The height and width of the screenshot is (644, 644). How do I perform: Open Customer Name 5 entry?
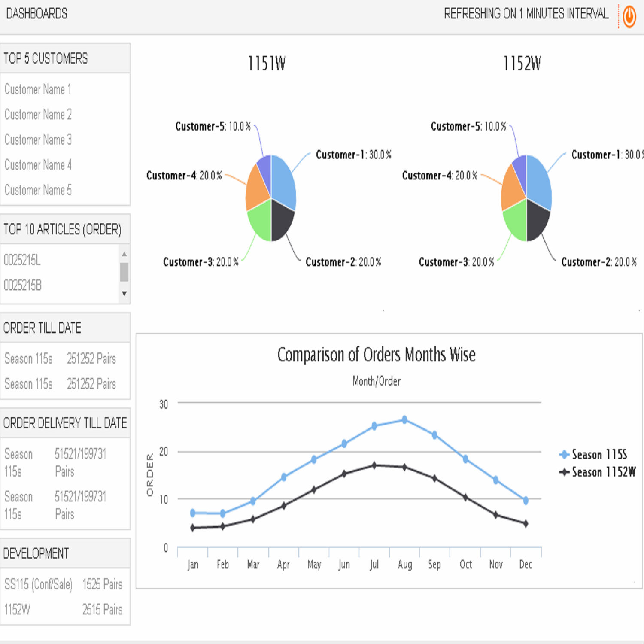(38, 190)
